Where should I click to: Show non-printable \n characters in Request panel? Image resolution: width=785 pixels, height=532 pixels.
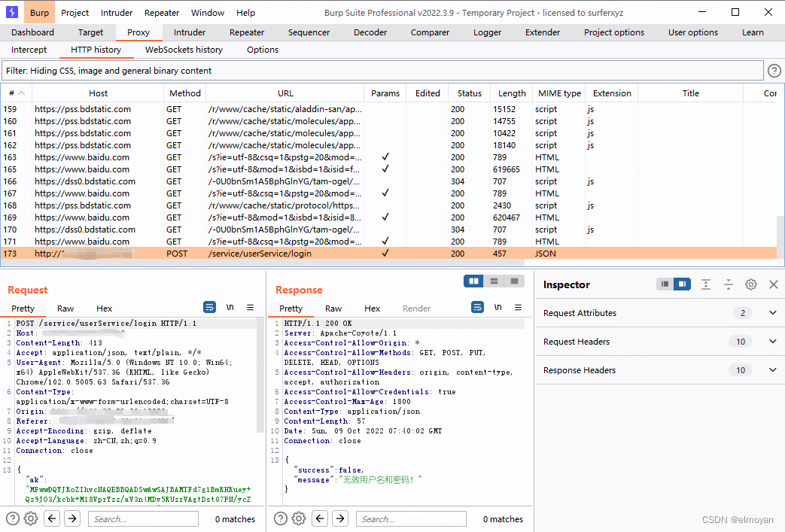point(230,307)
